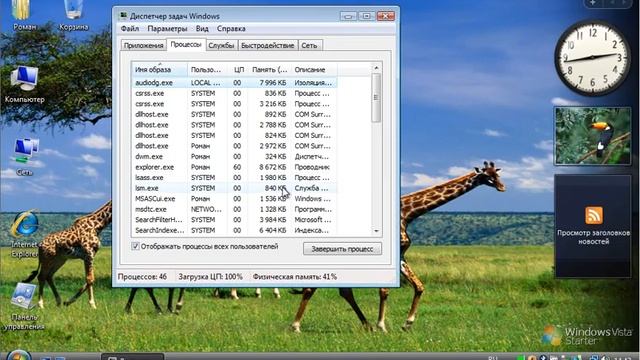Open the Параметры menu
The height and width of the screenshot is (360, 640).
(x=167, y=29)
